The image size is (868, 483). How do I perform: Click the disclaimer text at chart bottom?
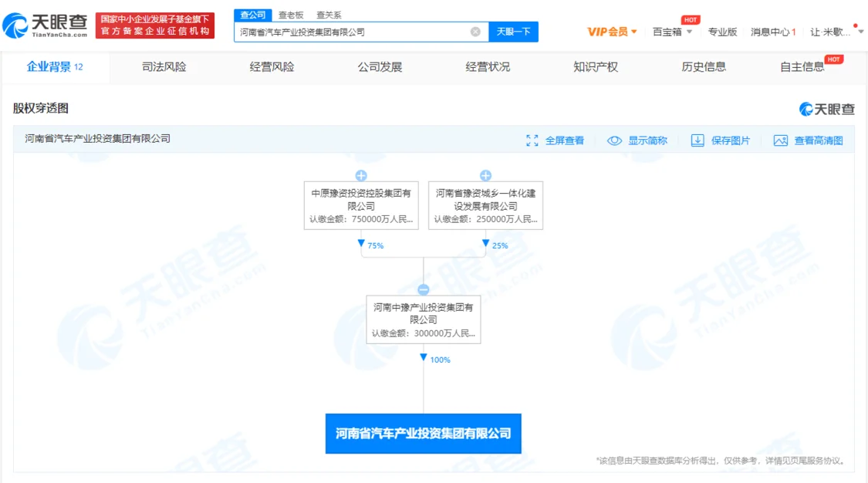click(721, 461)
